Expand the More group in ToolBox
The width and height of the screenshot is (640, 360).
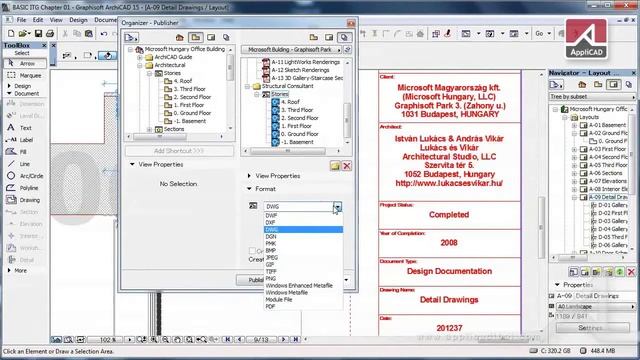click(9, 270)
